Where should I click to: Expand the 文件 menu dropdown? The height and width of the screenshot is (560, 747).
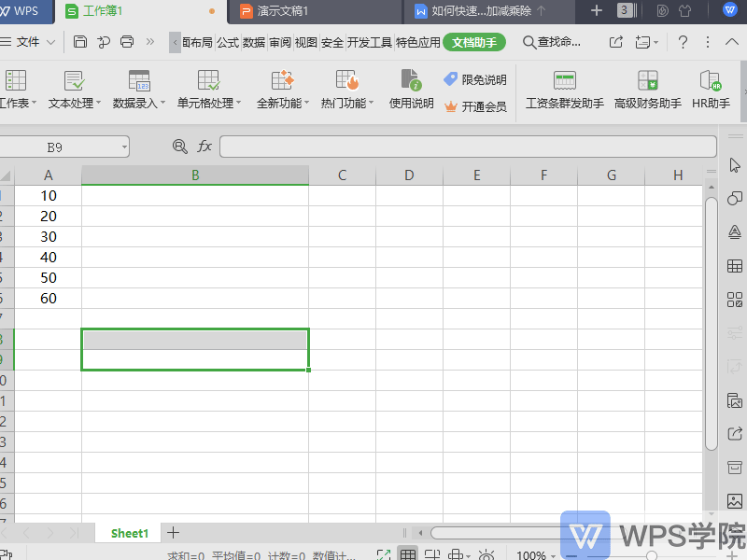click(51, 41)
